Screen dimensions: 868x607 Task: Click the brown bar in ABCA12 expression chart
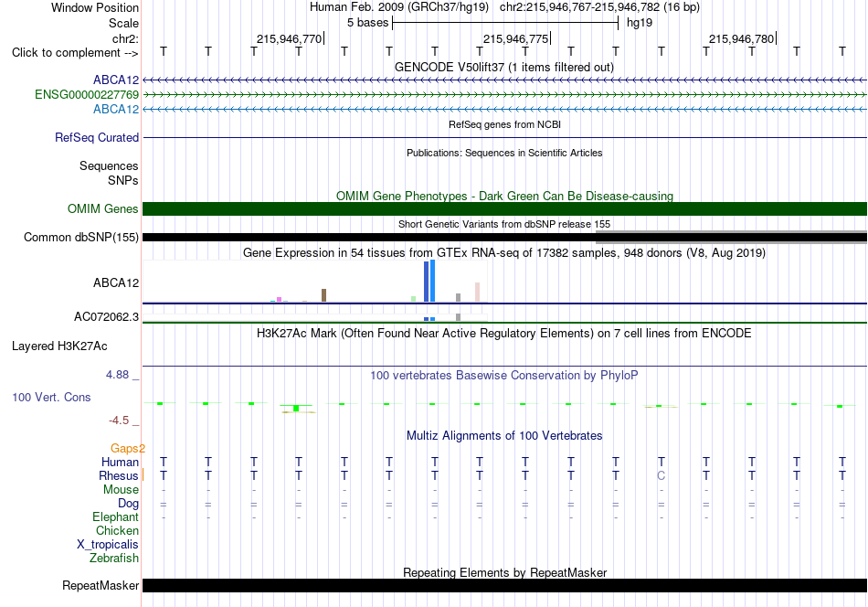[x=323, y=295]
